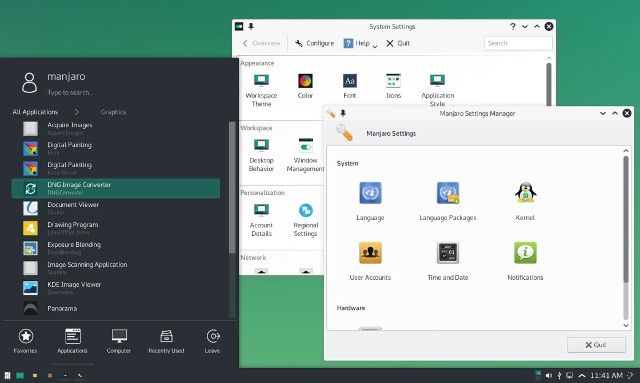The image size is (640, 383).
Task: Launch Panorama application
Action: click(x=116, y=308)
